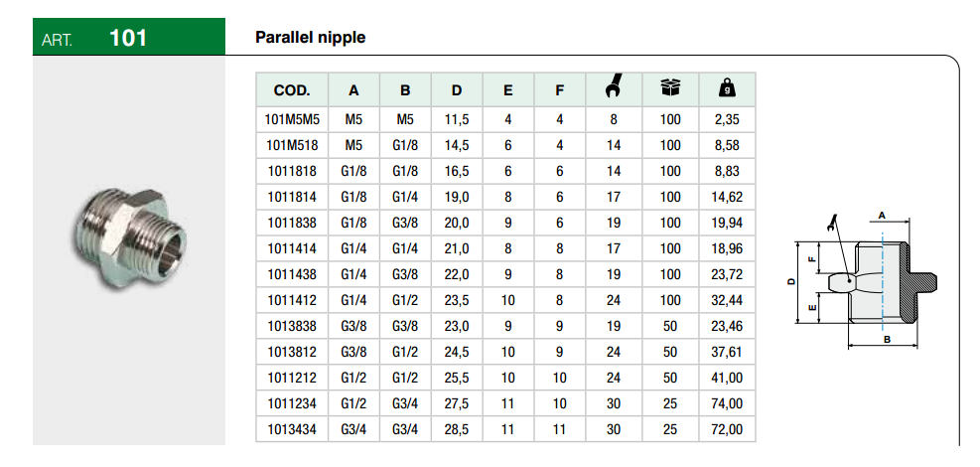
Task: Select product code 1011814
Action: tap(292, 197)
